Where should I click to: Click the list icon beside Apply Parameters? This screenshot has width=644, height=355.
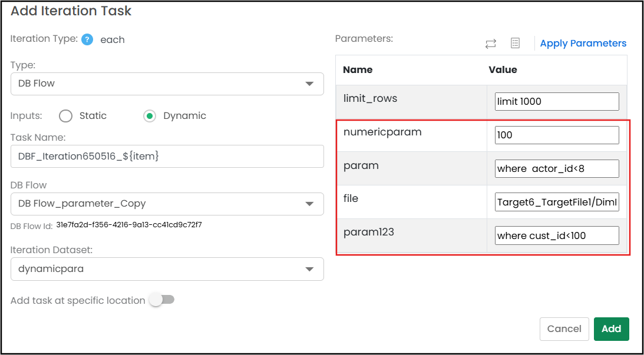click(x=515, y=43)
